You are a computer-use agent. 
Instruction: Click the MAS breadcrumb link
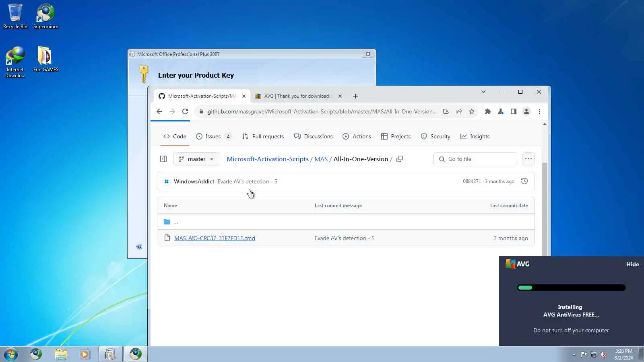point(321,159)
